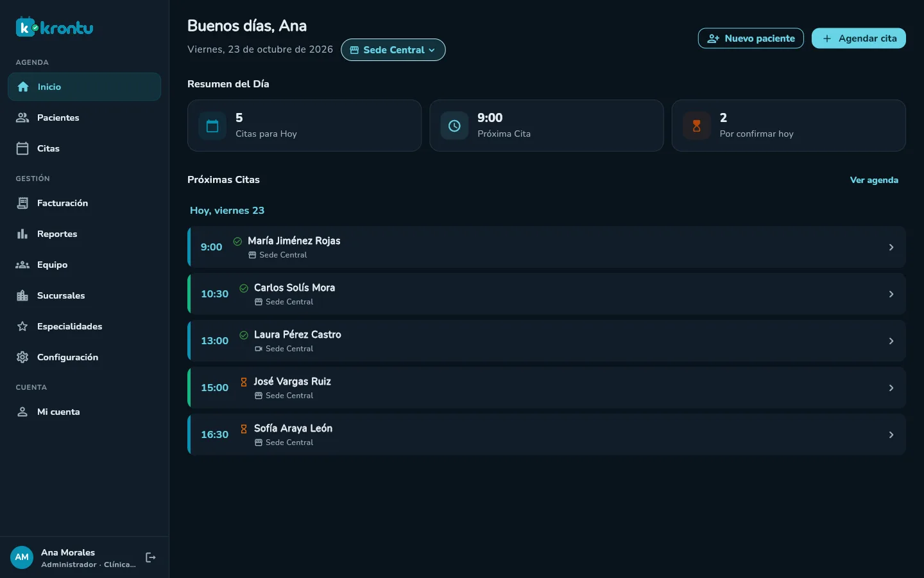This screenshot has width=924, height=578.
Task: Go to Pacientes in the sidebar
Action: [84, 118]
